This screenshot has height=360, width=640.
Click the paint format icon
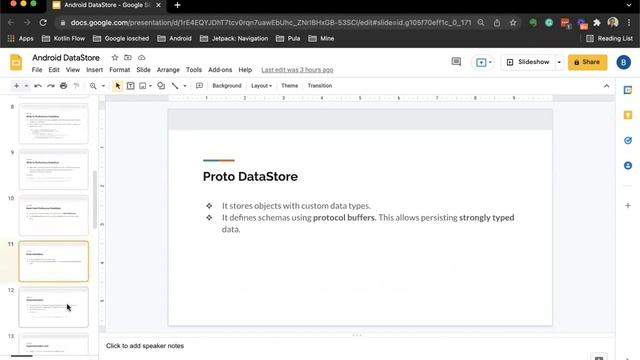(76, 86)
